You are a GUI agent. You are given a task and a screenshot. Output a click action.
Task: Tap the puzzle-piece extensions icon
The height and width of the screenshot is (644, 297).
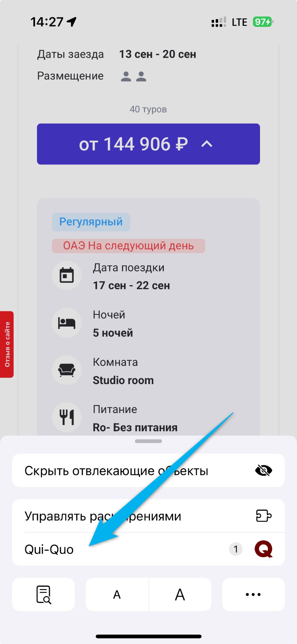(264, 516)
